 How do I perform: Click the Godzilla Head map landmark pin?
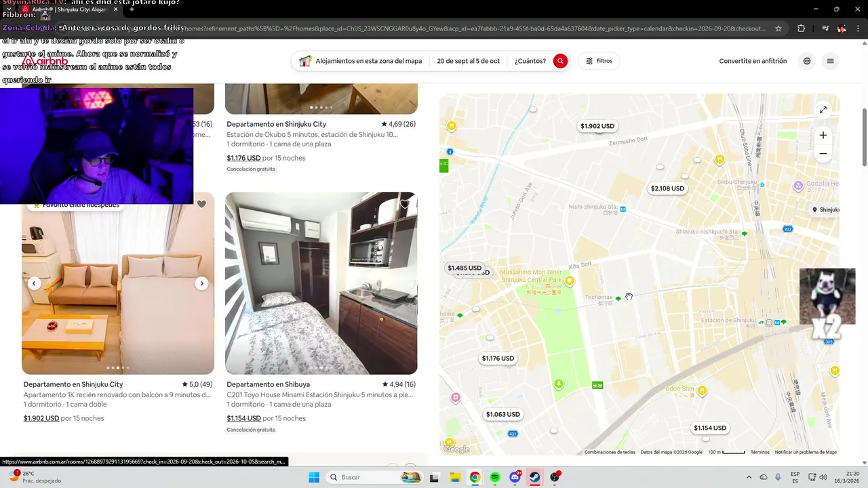pyautogui.click(x=798, y=185)
